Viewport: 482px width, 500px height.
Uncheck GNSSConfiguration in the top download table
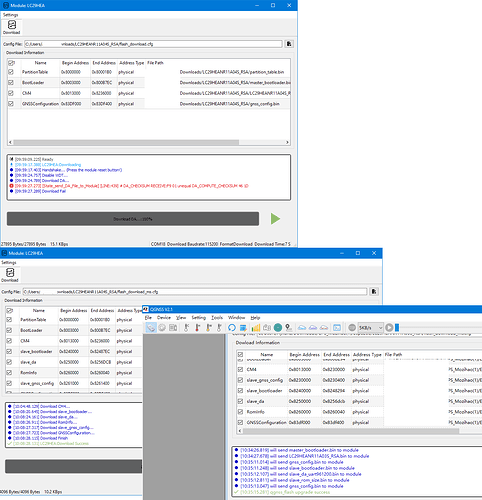pyautogui.click(x=11, y=104)
